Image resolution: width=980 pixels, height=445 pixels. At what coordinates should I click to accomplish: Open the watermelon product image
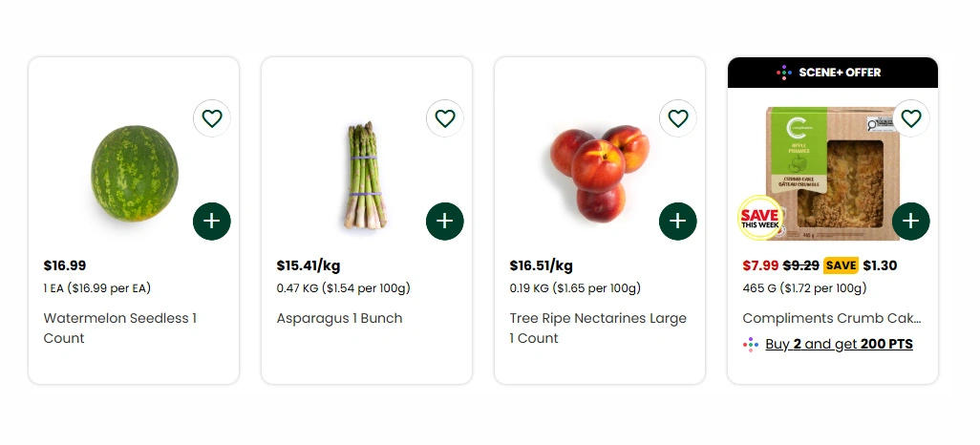pos(135,173)
